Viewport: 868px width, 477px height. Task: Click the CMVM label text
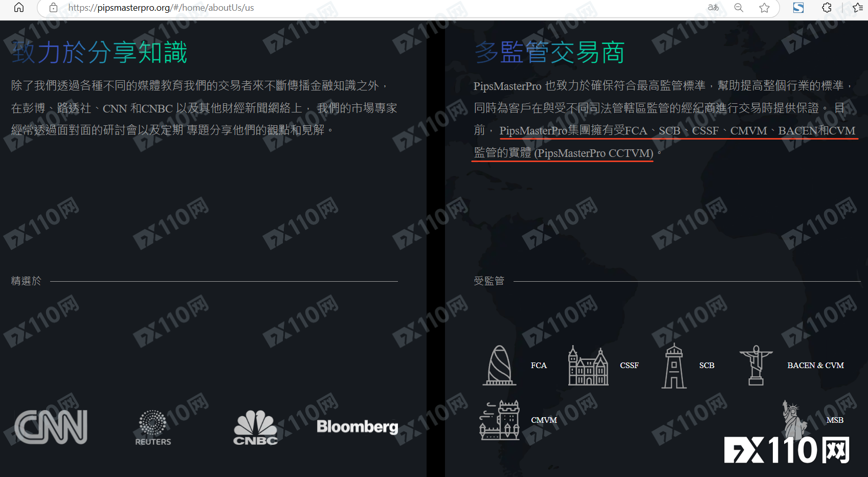pos(544,420)
